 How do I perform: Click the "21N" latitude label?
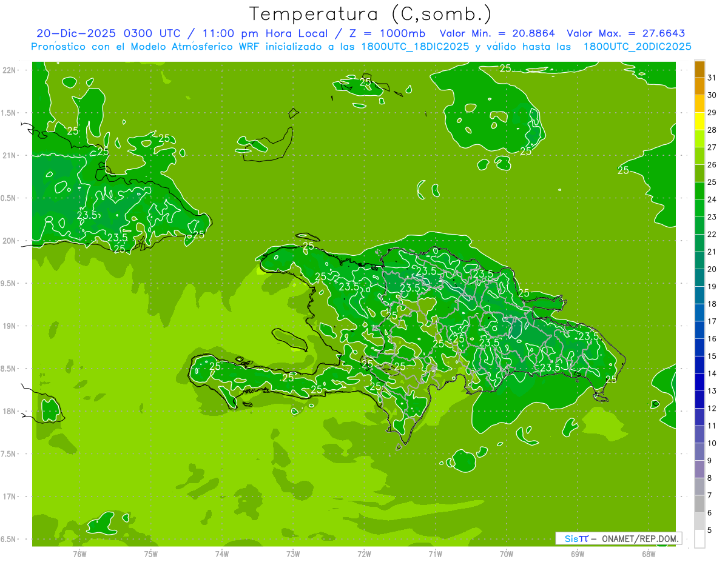coord(9,155)
